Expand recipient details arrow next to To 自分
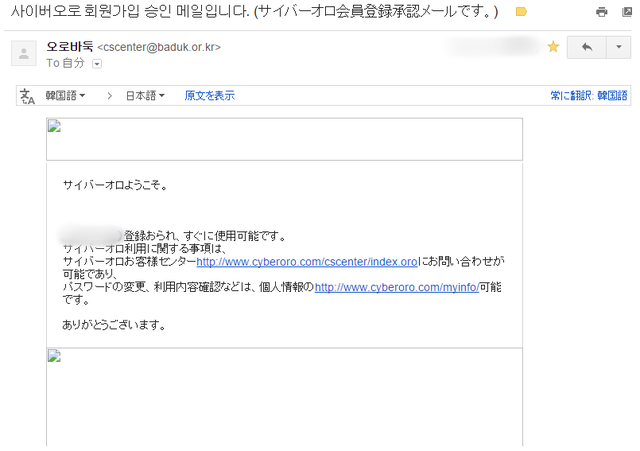 click(97, 64)
